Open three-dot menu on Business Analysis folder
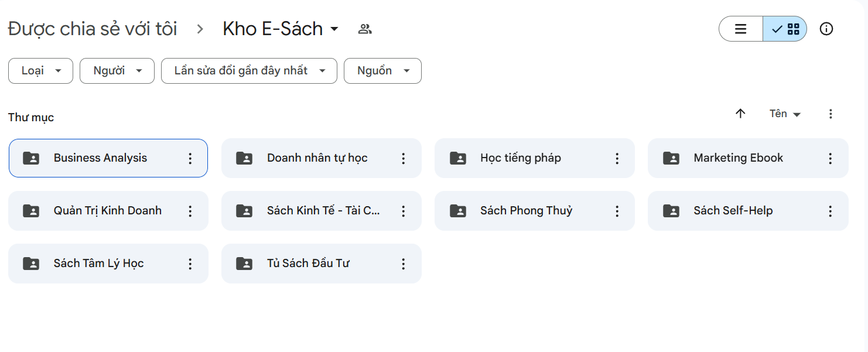The height and width of the screenshot is (352, 868). [190, 158]
